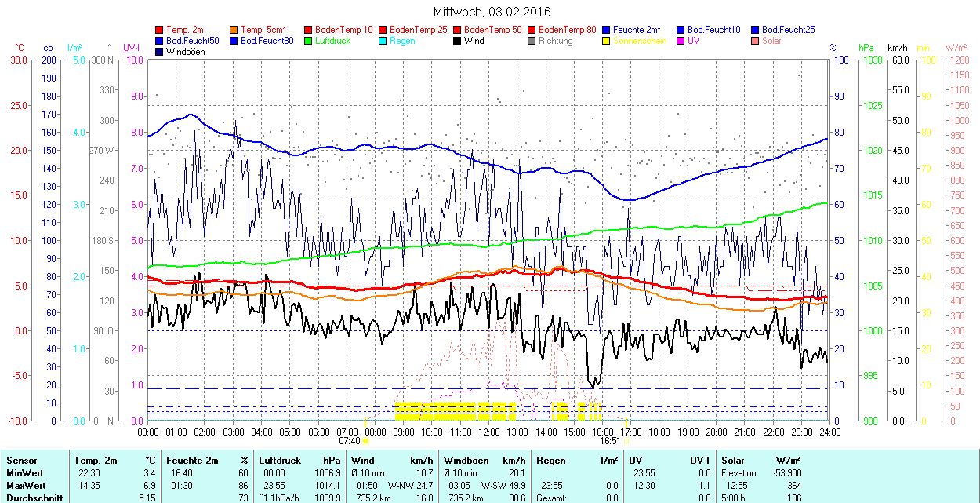Click the 07:40 sunrise marker
Screen dimensions: 980x503
click(x=349, y=441)
